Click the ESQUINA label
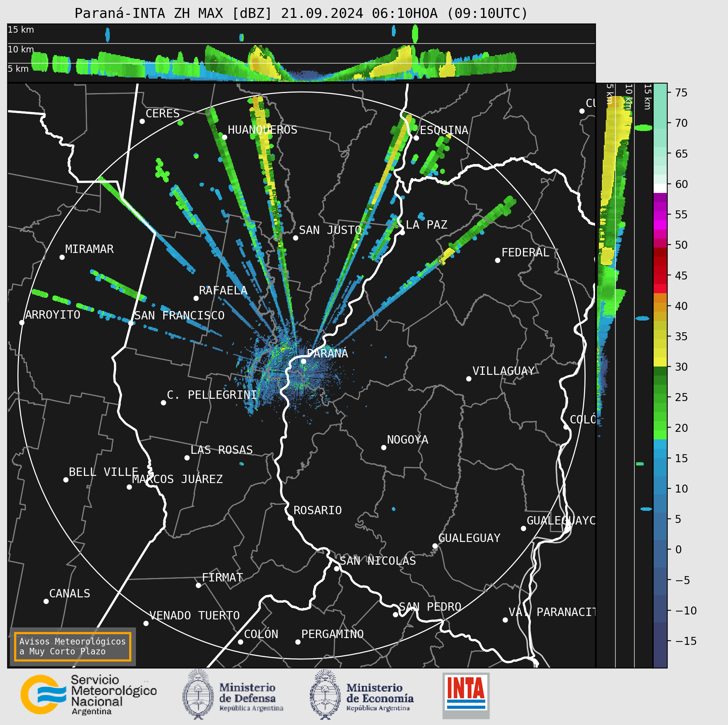 tap(444, 130)
